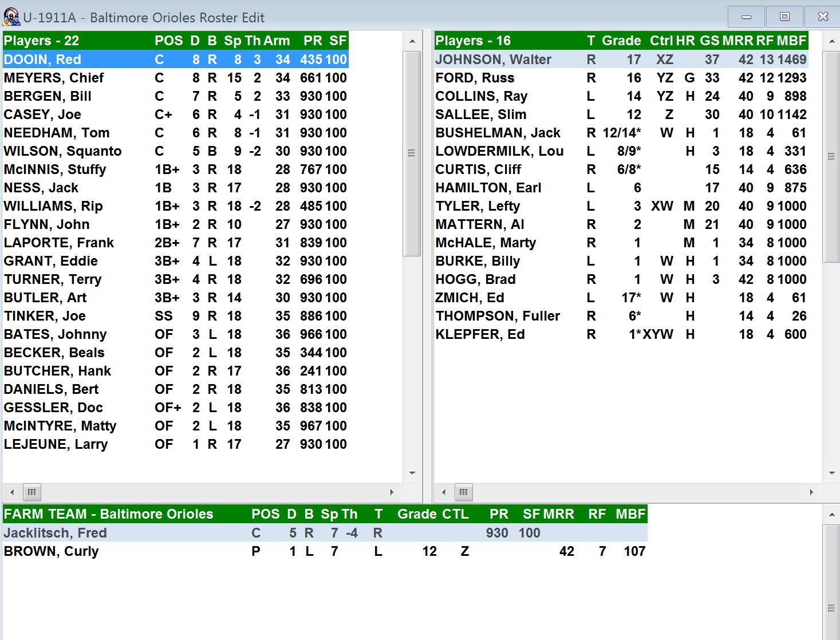Select BERGEN, Bill row
The height and width of the screenshot is (640, 840).
175,96
